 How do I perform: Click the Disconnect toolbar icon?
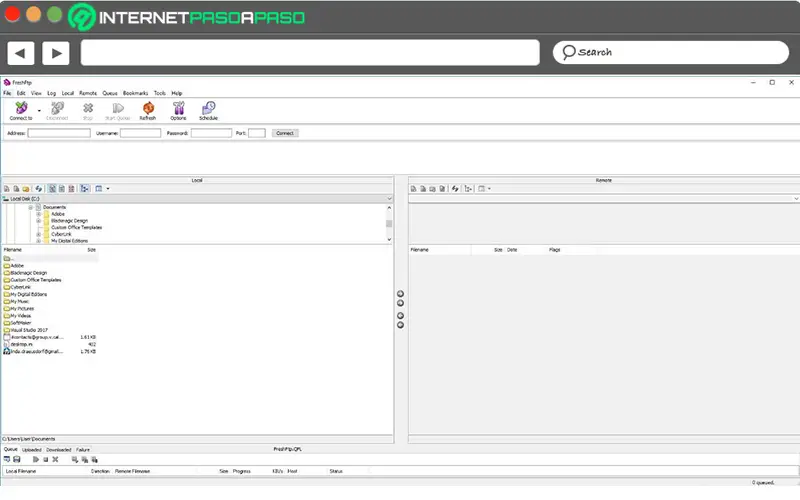coord(57,111)
